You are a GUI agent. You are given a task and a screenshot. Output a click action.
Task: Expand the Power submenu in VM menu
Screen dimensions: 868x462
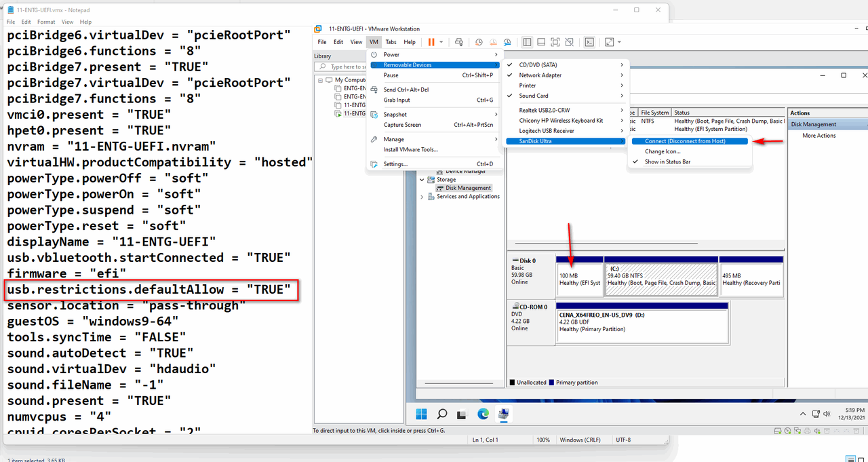(x=434, y=54)
